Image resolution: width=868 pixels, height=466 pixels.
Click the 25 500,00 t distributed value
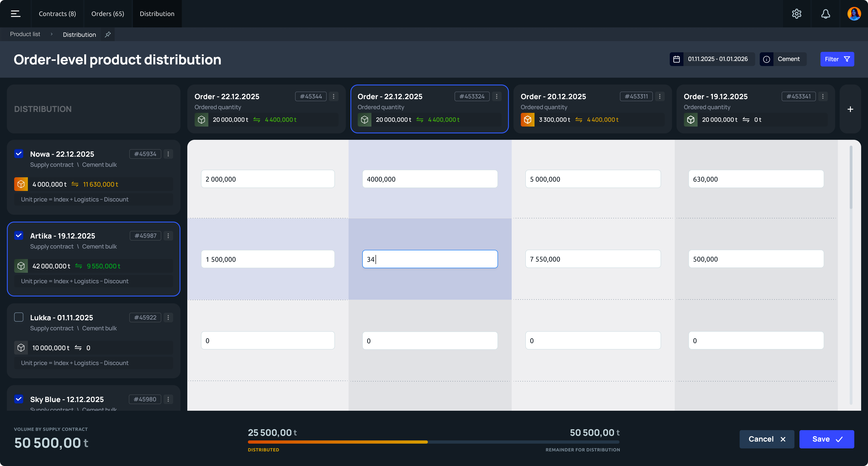pyautogui.click(x=272, y=433)
